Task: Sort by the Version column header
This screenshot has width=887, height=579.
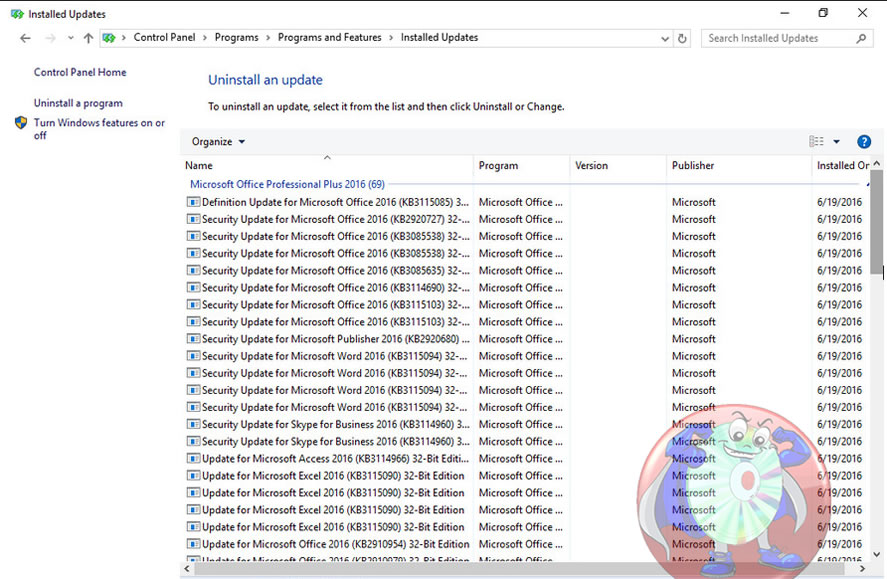Action: click(618, 166)
